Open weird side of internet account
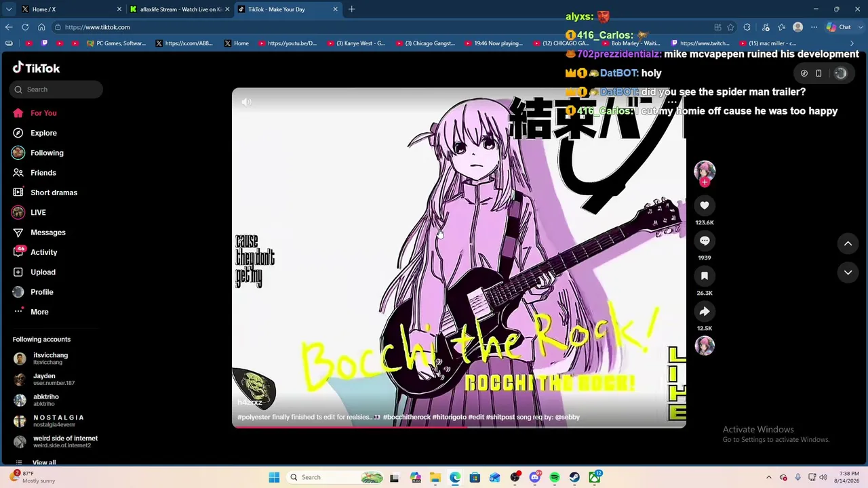The height and width of the screenshot is (488, 868). point(57,441)
